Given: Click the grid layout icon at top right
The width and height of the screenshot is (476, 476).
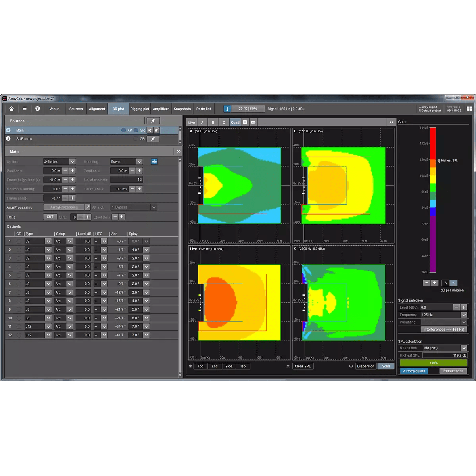Looking at the screenshot, I should pos(469,108).
